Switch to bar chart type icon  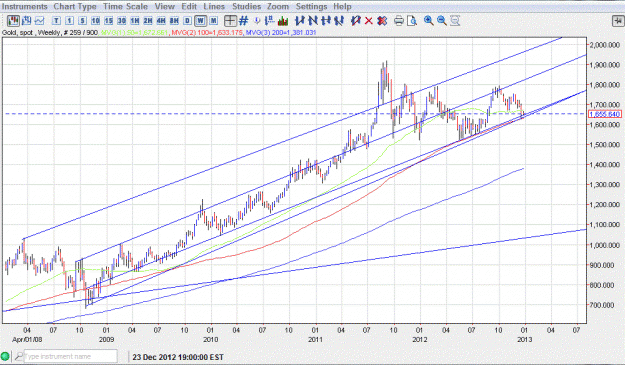click(27, 20)
